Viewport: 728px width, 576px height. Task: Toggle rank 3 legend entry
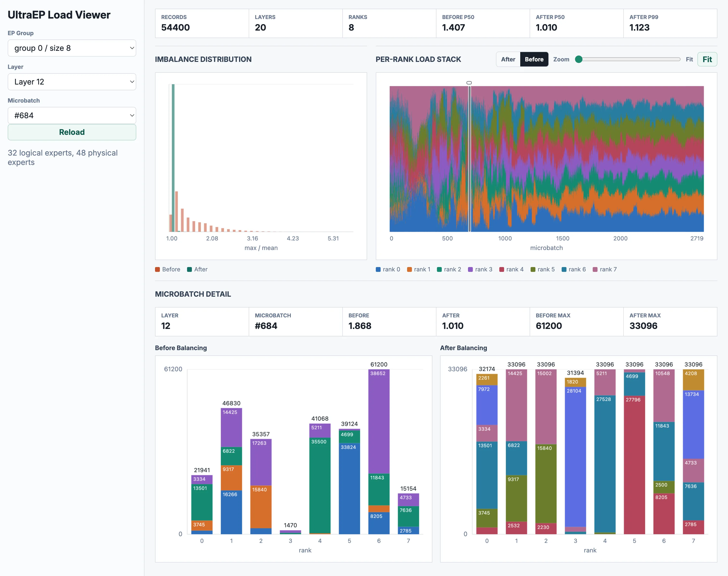[480, 269]
